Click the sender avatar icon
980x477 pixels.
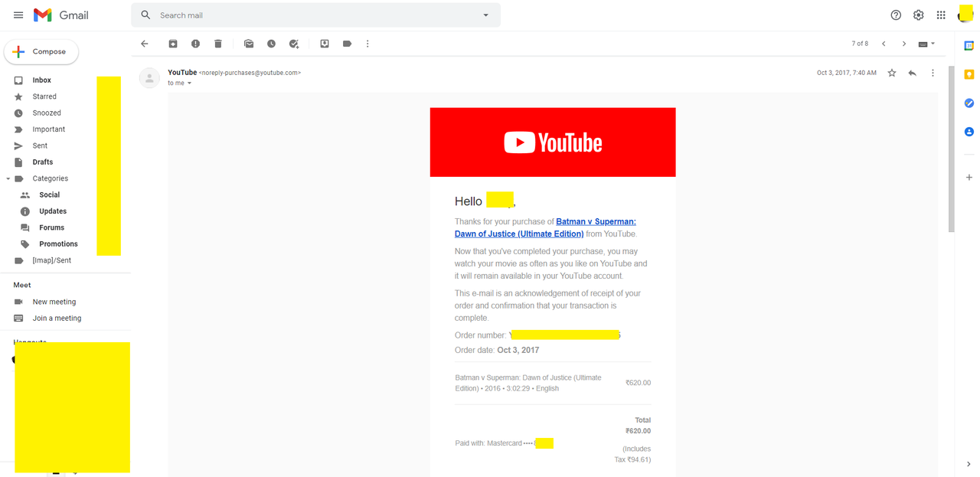coord(149,77)
